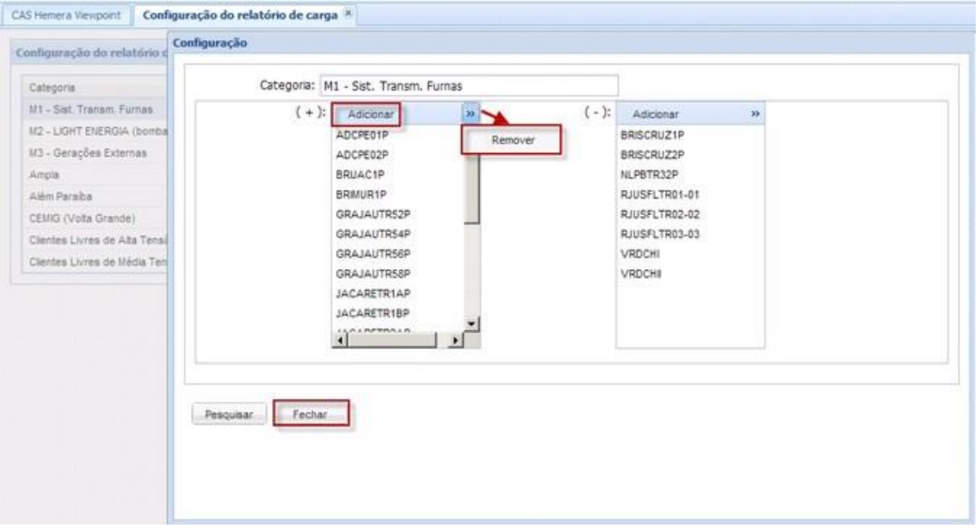This screenshot has height=528, width=980.
Task: Click horizontal scrollbar left arrow in (+) list
Action: [339, 341]
